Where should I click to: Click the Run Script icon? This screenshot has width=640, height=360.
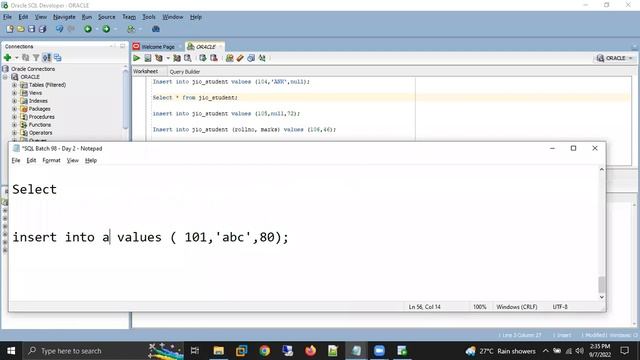click(x=148, y=58)
